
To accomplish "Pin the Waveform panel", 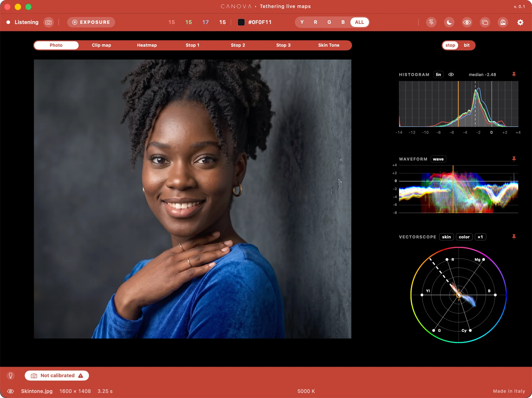I will pyautogui.click(x=514, y=159).
